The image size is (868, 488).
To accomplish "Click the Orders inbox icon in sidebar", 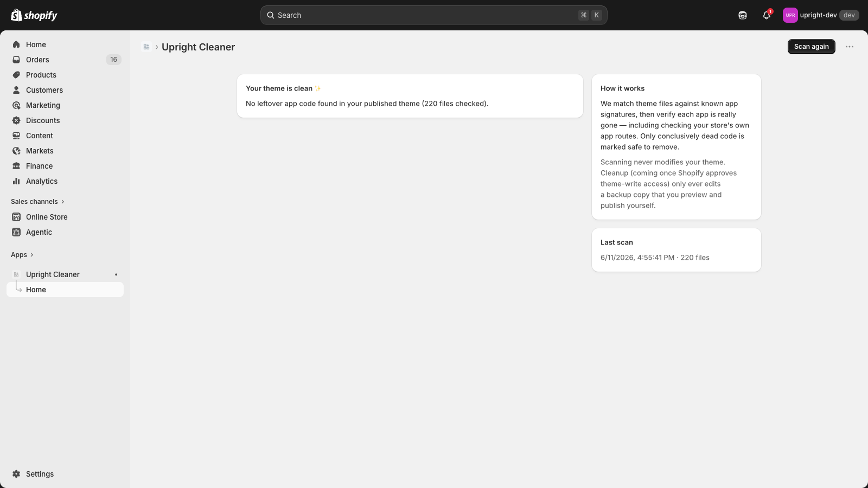I will [16, 60].
